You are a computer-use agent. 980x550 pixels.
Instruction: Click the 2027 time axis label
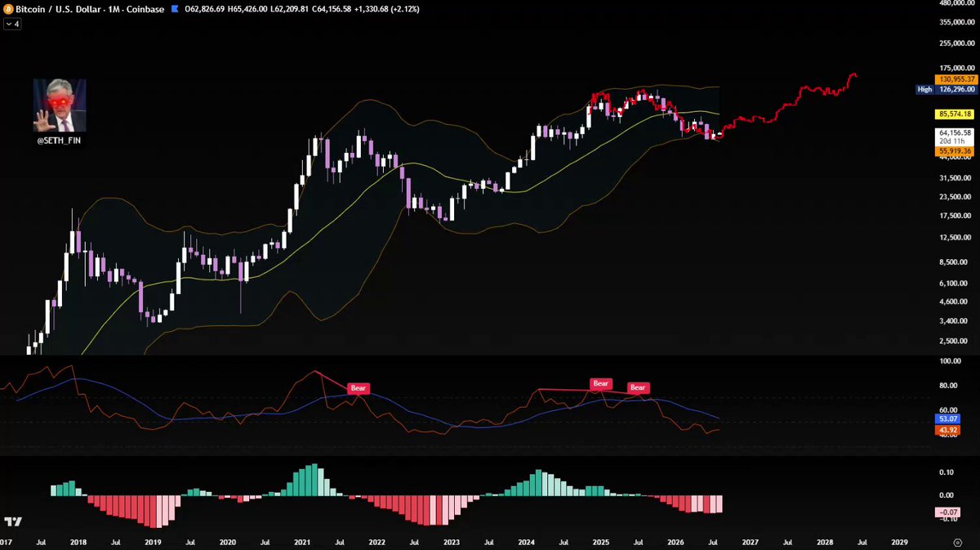(x=750, y=542)
